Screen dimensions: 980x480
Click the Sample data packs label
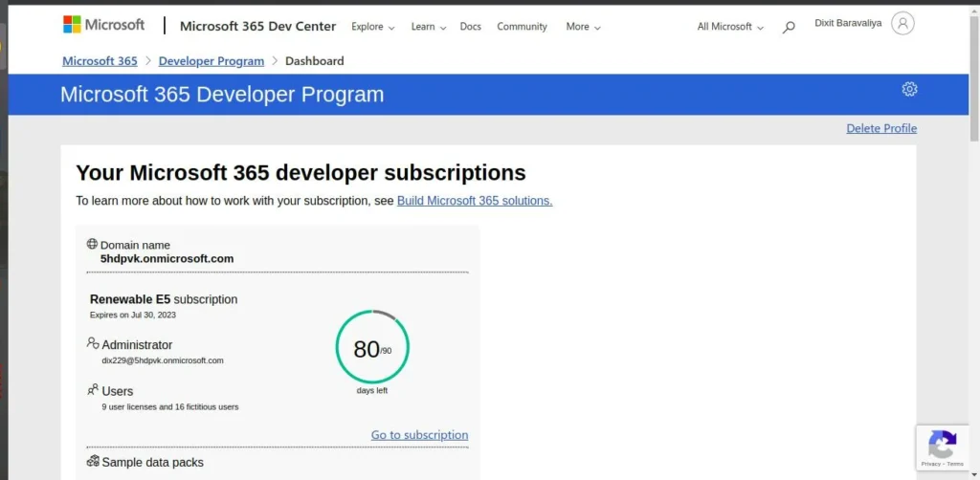[x=152, y=463]
